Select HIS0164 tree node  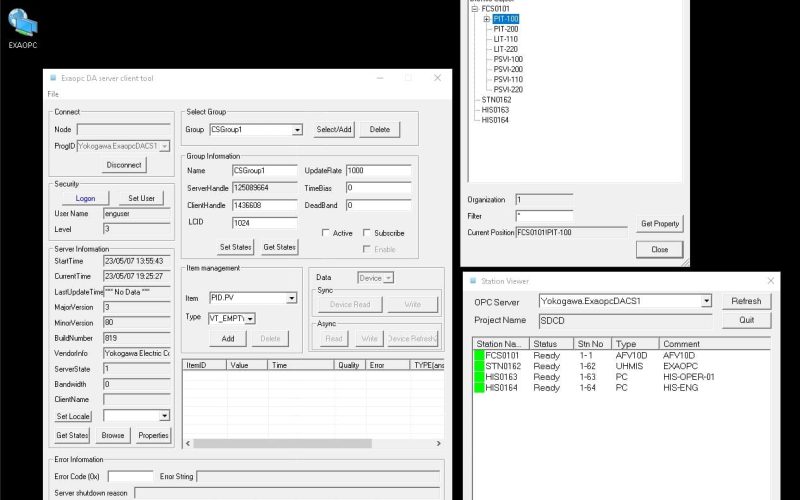(x=495, y=120)
